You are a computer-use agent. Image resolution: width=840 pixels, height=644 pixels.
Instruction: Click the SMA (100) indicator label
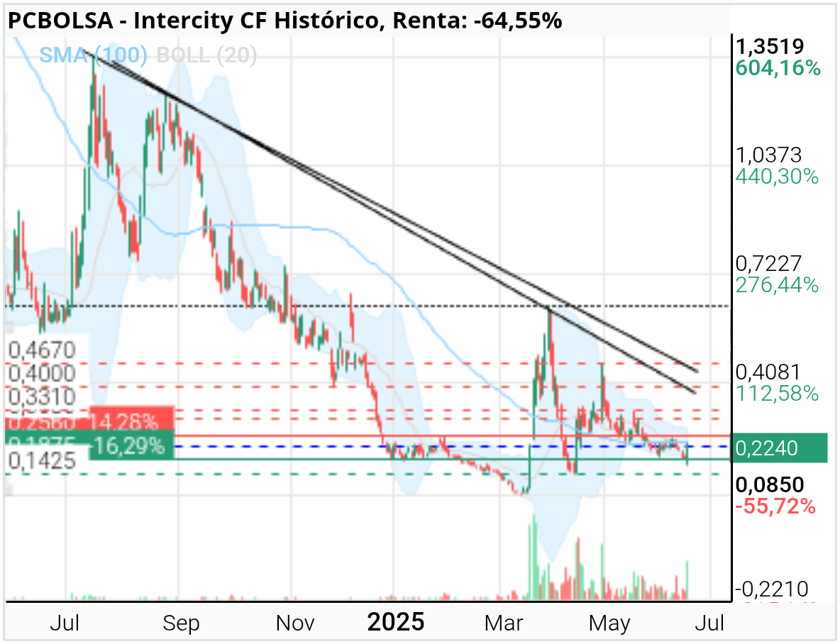tap(93, 55)
